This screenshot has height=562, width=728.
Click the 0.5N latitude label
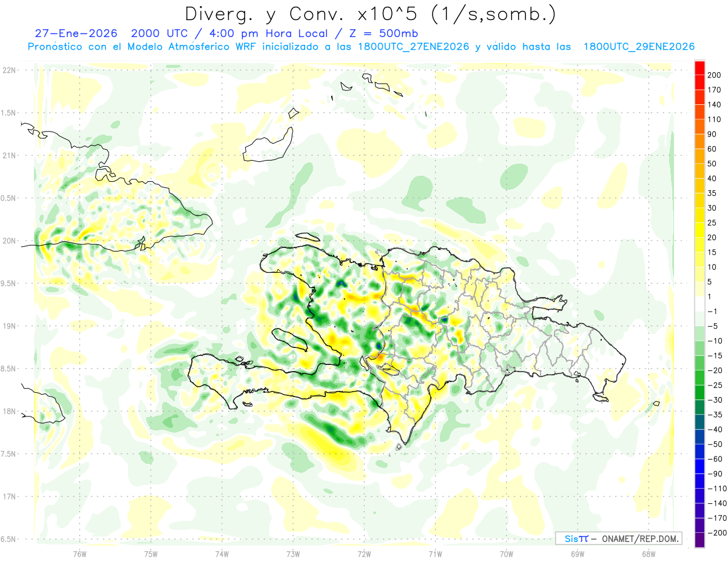(8, 198)
